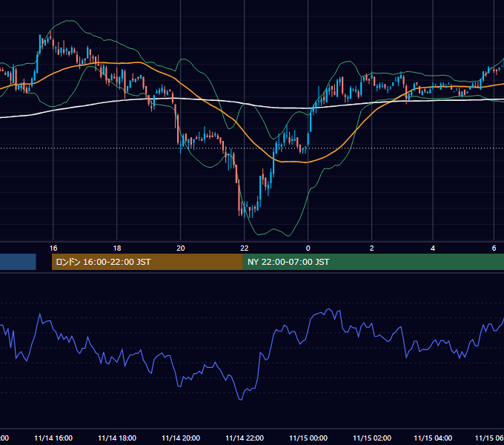Click the 22 hour label on upper time axis
Viewport: 504px width, 445px height.
pyautogui.click(x=245, y=248)
